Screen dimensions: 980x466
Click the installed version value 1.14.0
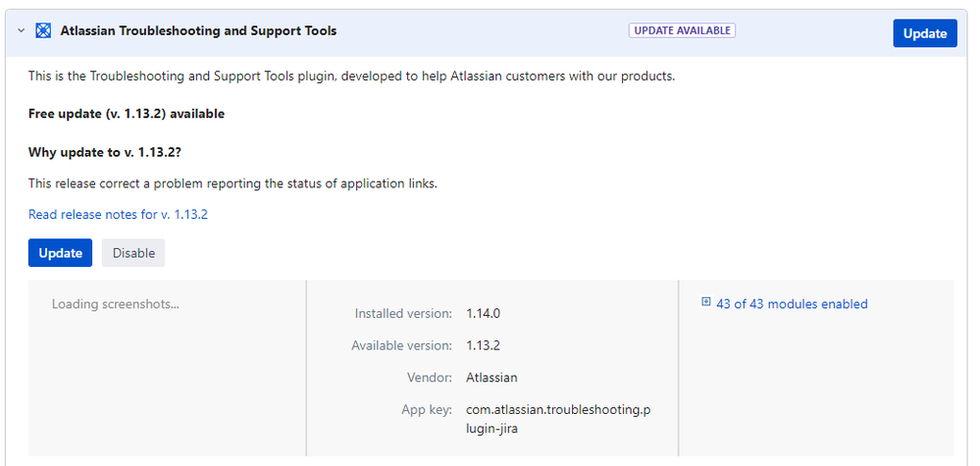483,314
